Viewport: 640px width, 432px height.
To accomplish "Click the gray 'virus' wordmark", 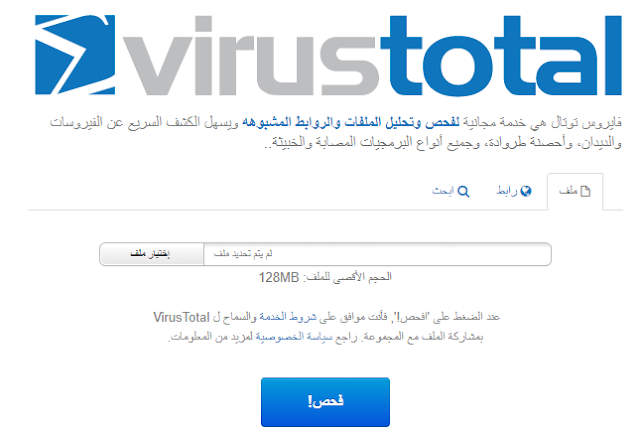I will pos(250,56).
